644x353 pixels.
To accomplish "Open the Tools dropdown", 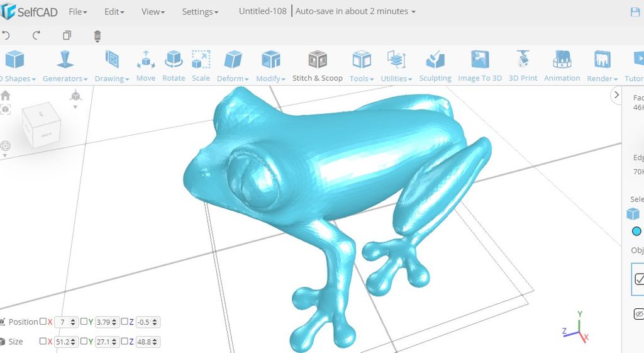I will coord(362,65).
